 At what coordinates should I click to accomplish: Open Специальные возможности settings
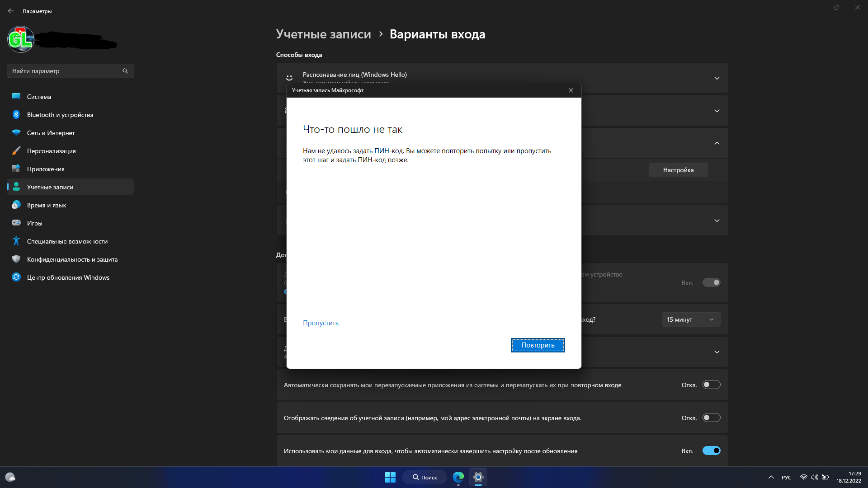67,241
